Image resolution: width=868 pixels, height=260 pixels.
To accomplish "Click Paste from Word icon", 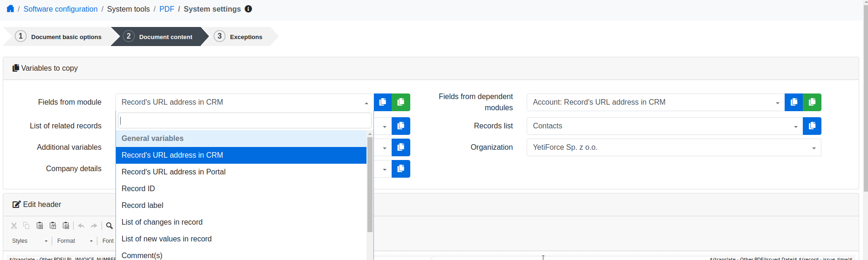I will 66,226.
